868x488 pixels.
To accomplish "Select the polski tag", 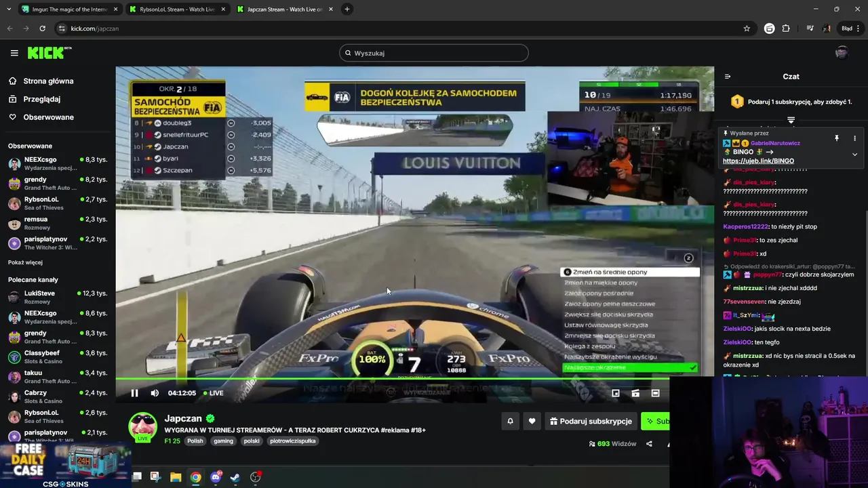I will click(x=252, y=441).
